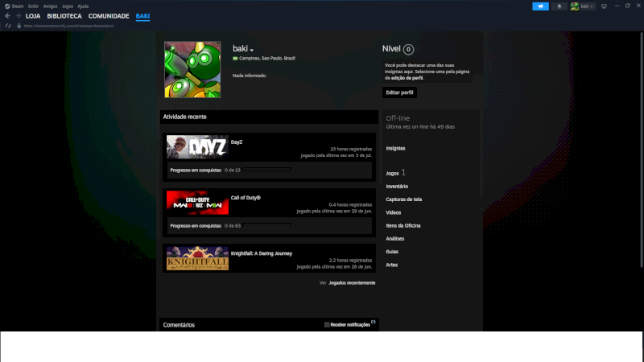Go back with the left arrow
The image size is (644, 362).
(7, 16)
